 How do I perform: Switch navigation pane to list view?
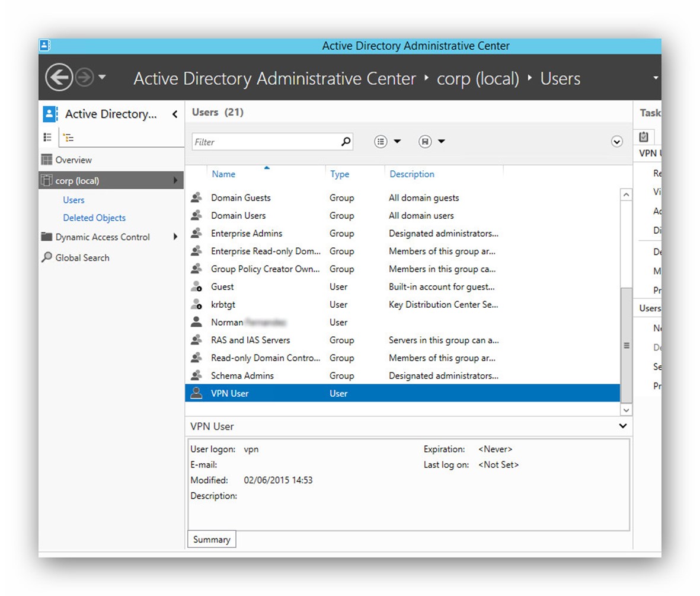click(48, 137)
